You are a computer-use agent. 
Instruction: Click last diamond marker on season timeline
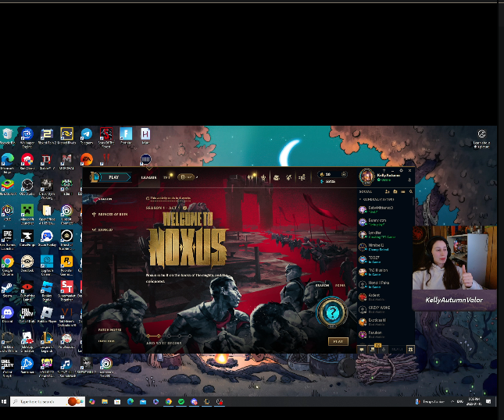(190, 336)
